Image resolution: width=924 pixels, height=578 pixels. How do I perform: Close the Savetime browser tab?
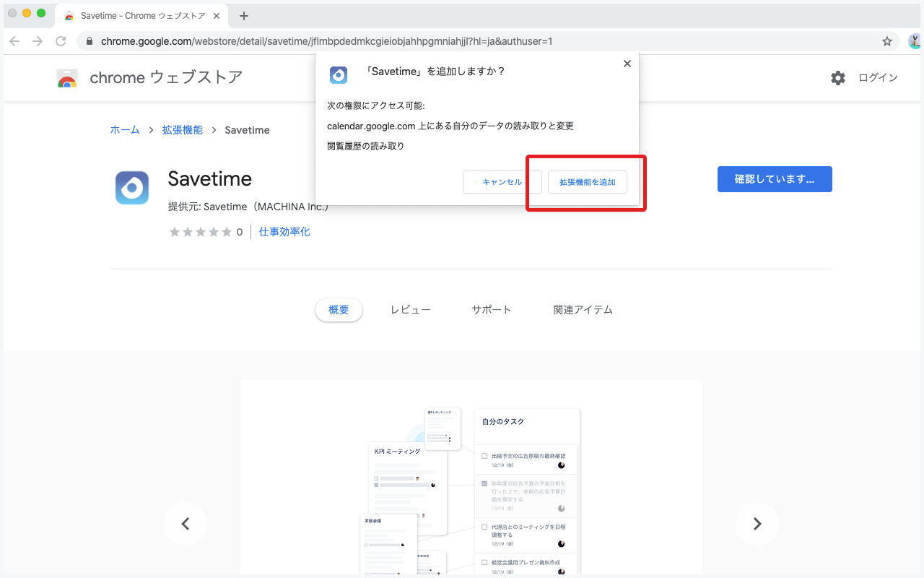[217, 15]
